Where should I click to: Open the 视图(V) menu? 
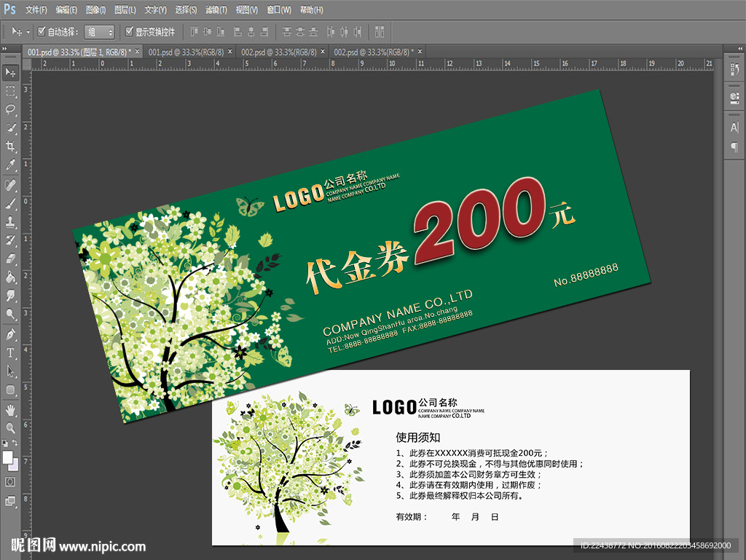point(246,9)
